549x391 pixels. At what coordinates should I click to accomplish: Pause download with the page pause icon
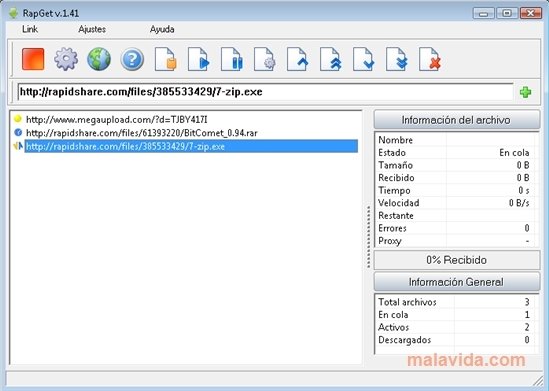click(231, 59)
